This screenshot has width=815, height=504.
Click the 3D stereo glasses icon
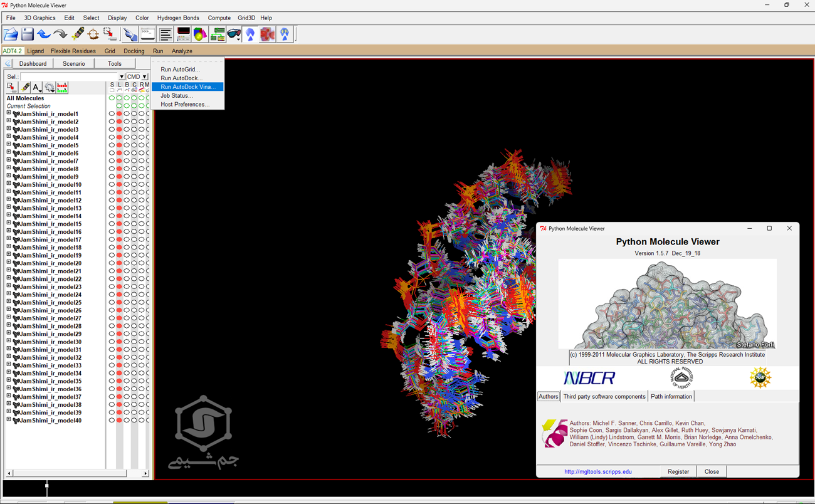click(x=234, y=34)
